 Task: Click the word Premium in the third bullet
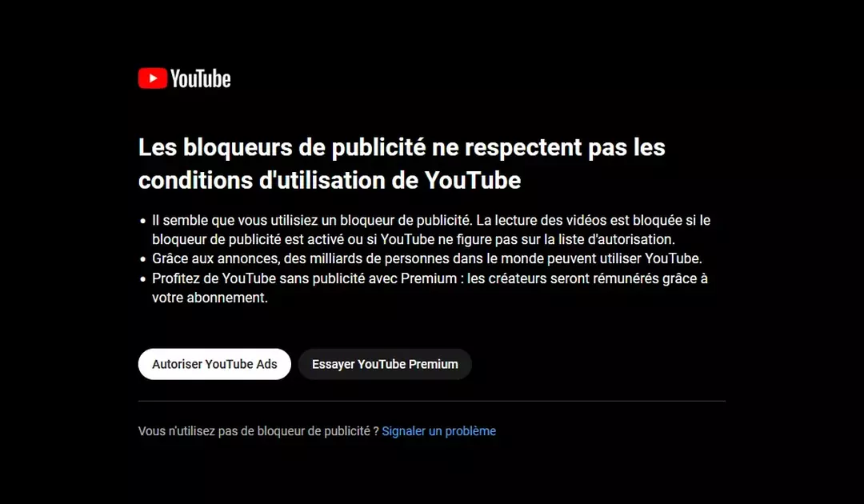[x=429, y=278]
